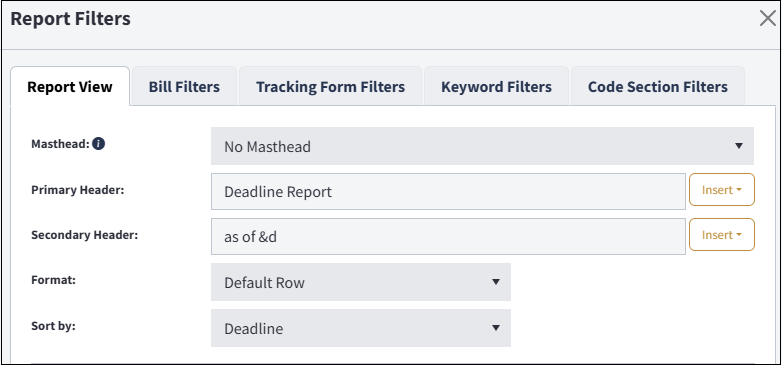Image resolution: width=782 pixels, height=365 pixels.
Task: Go to Tracking Form Filters tab
Action: coord(330,87)
